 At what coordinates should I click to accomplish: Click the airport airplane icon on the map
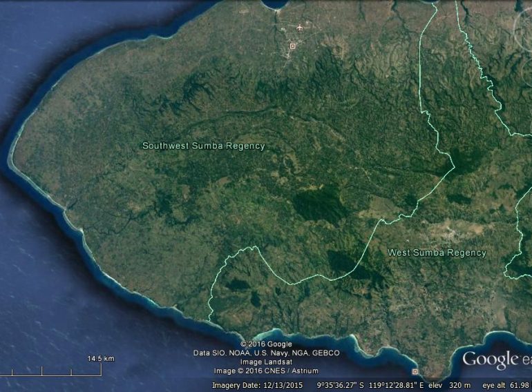point(300,28)
